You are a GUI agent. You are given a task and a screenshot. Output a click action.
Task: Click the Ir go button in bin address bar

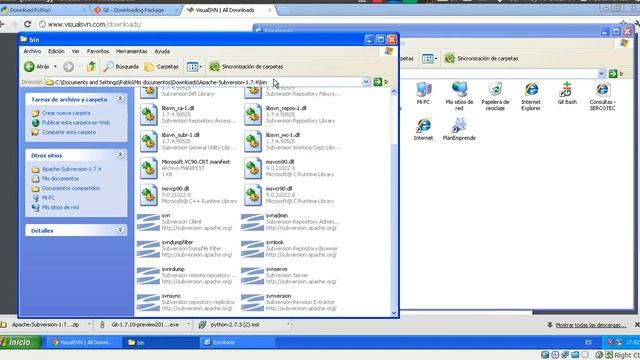(x=380, y=82)
